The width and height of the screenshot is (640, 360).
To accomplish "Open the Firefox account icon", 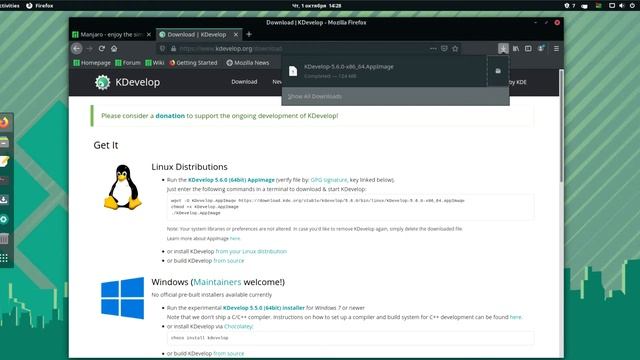I will pyautogui.click(x=541, y=49).
